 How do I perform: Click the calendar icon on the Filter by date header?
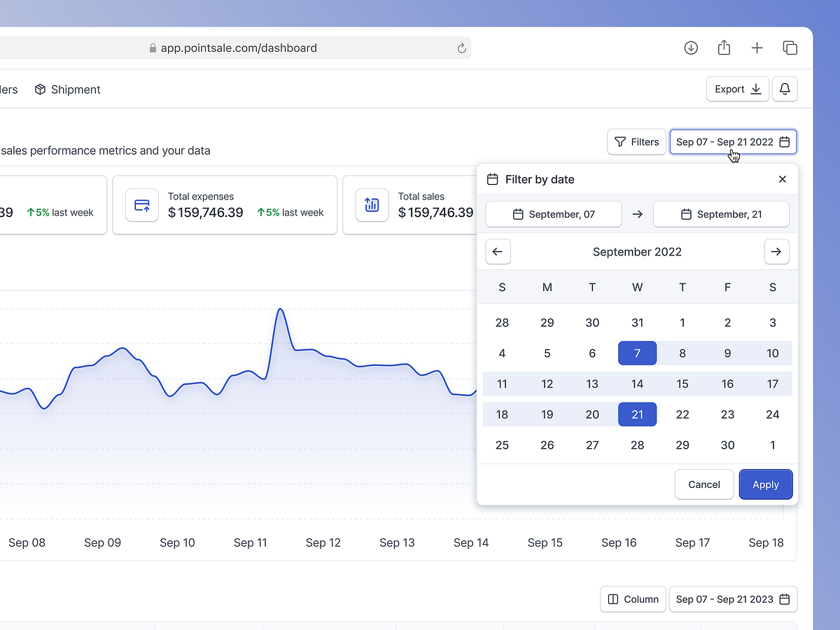[x=493, y=179]
